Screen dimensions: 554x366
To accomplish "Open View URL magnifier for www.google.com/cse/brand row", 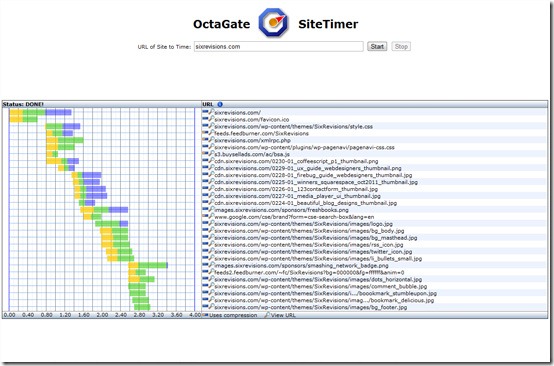I will coord(211,216).
